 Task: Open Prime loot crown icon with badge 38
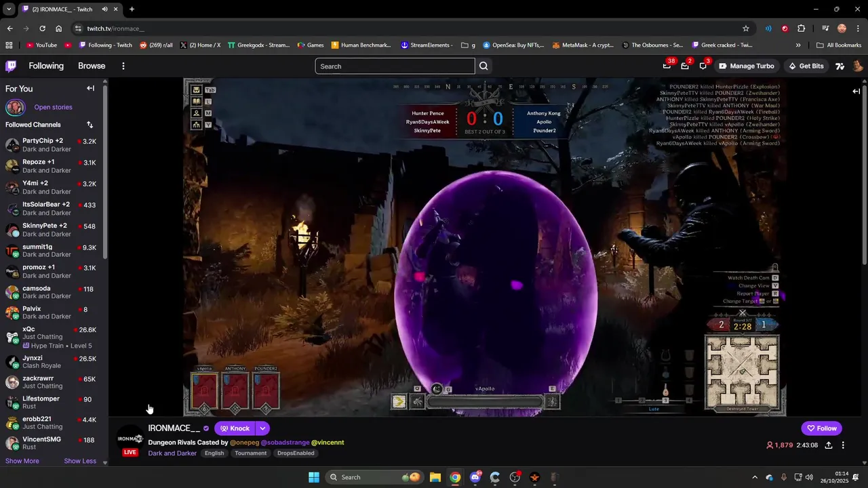[667, 66]
